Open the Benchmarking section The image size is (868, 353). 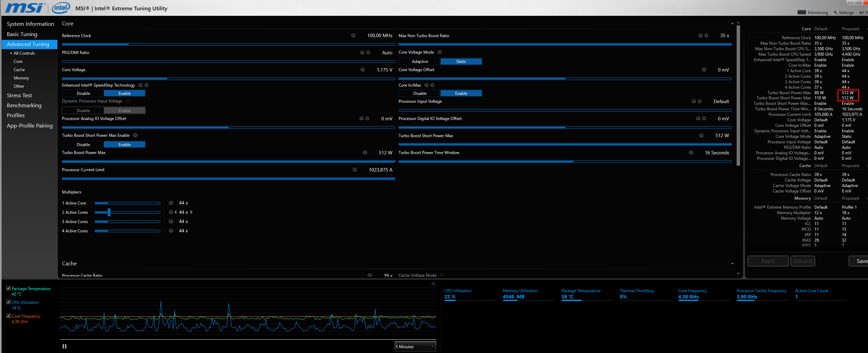(24, 106)
